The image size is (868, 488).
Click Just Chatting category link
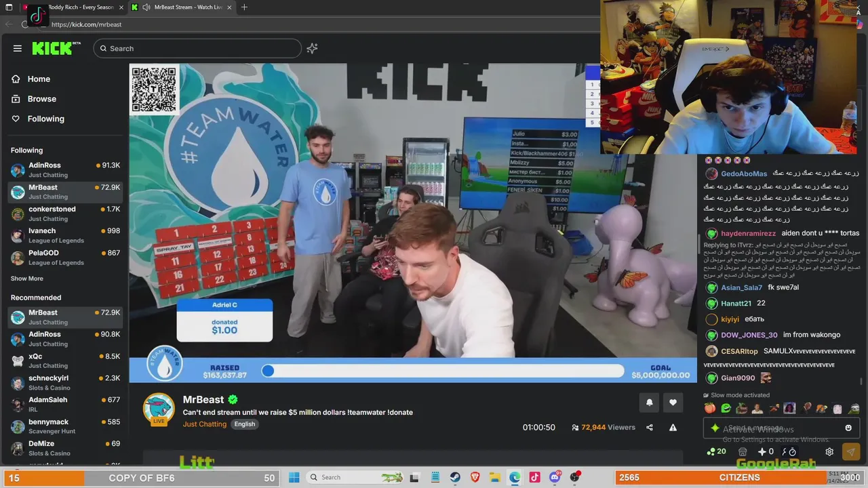[x=204, y=424]
